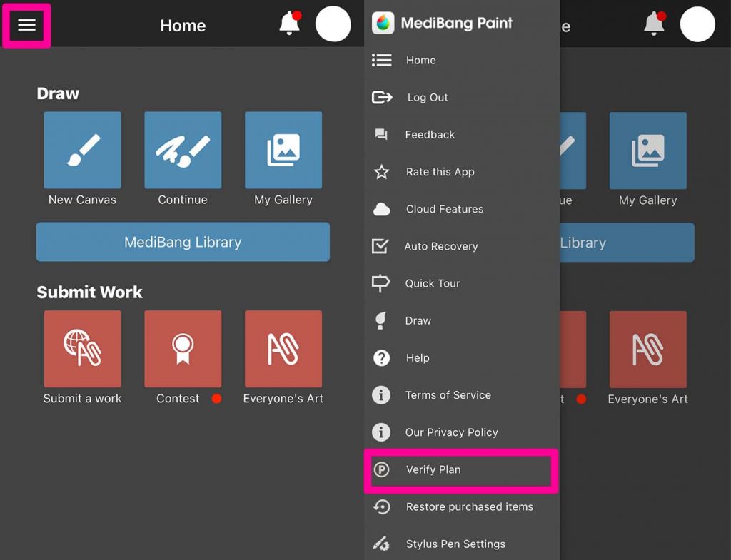731x560 pixels.
Task: Open My Gallery tile on left screen
Action: tap(283, 150)
